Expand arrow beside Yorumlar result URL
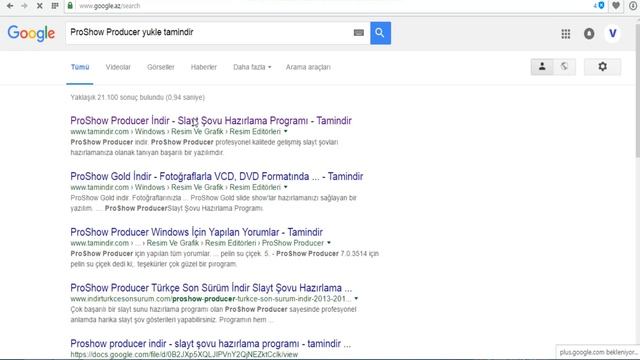 (329, 243)
